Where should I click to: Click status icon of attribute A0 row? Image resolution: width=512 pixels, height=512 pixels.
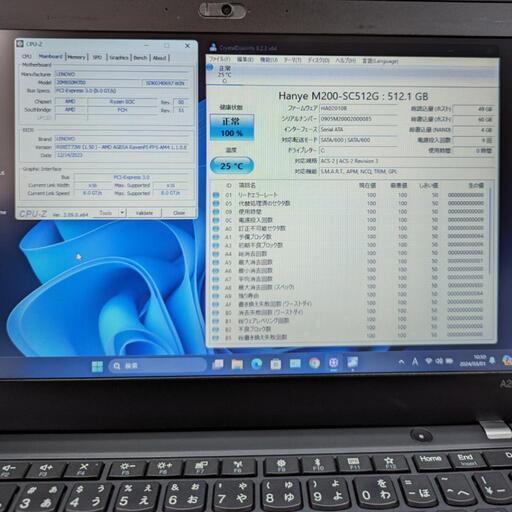point(216,228)
